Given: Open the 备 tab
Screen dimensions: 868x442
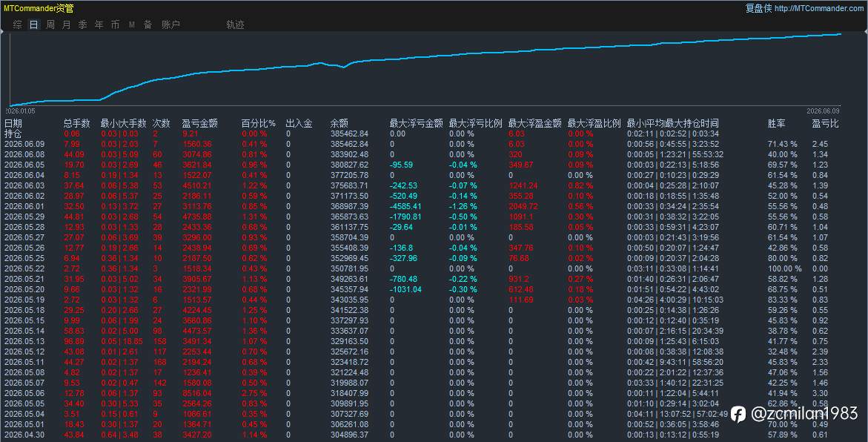Looking at the screenshot, I should (x=148, y=24).
